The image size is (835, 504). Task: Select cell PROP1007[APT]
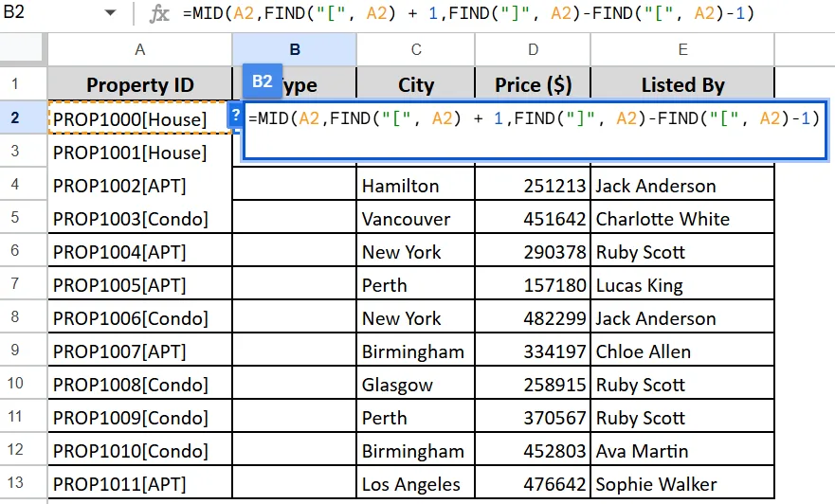pos(140,351)
